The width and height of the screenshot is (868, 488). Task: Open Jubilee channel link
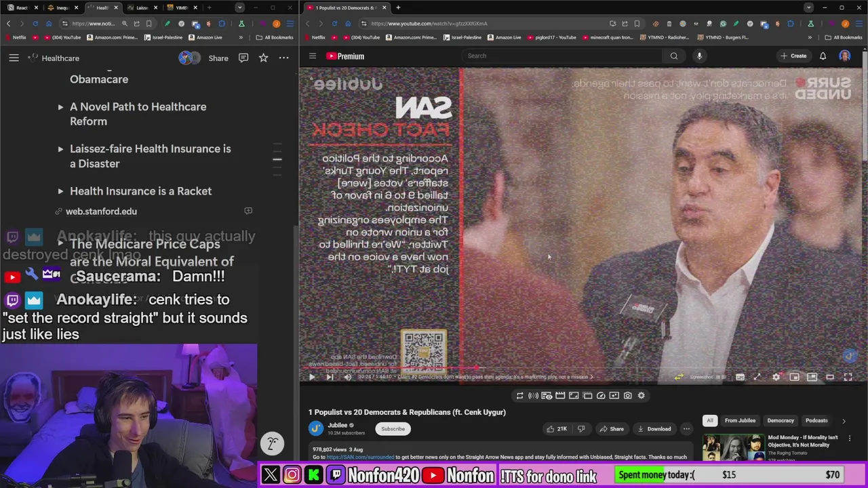337,426
